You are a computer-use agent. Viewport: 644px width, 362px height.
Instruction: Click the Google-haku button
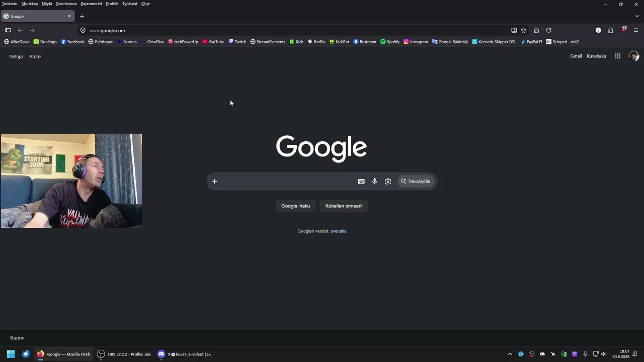click(x=296, y=206)
